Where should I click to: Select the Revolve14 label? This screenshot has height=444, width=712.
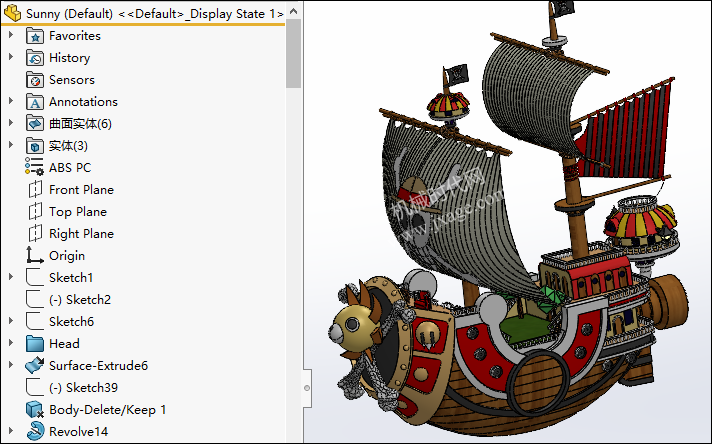(79, 432)
